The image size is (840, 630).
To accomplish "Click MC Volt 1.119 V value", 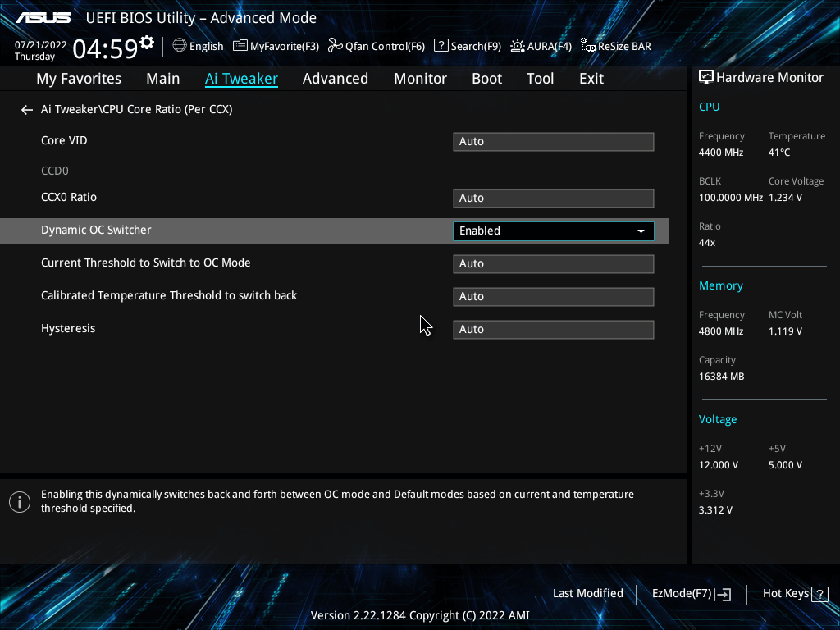I will pos(785,331).
